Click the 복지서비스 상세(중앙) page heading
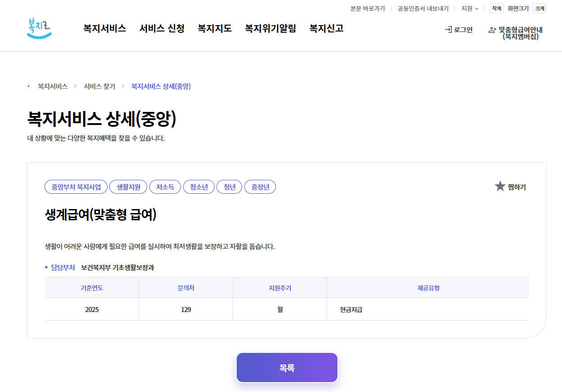The image size is (562, 392). point(102,119)
